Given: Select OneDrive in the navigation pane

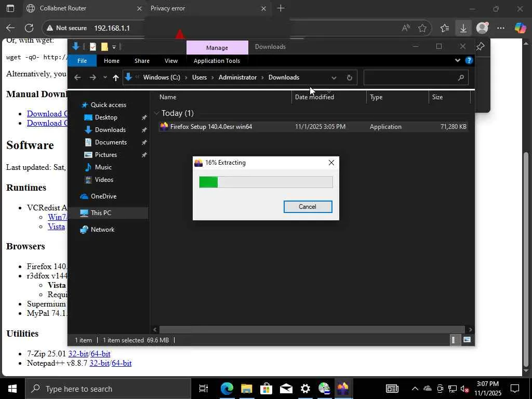Looking at the screenshot, I should click(x=103, y=196).
